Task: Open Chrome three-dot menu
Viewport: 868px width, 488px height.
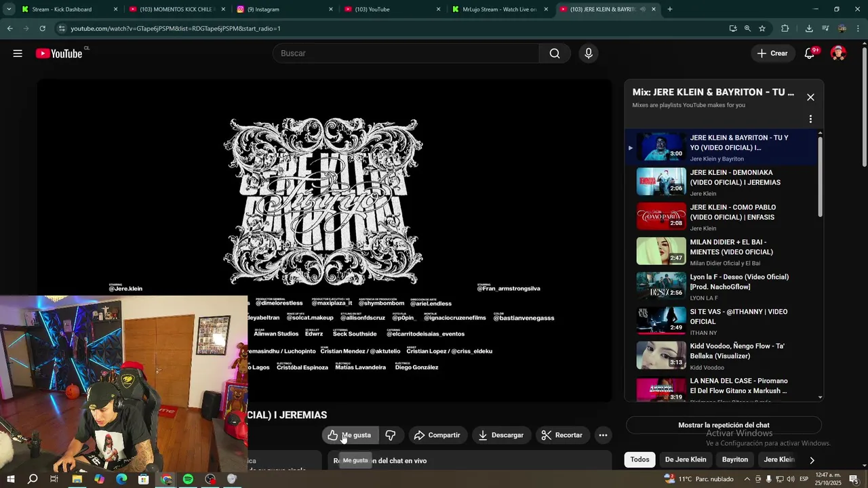Action: click(858, 28)
